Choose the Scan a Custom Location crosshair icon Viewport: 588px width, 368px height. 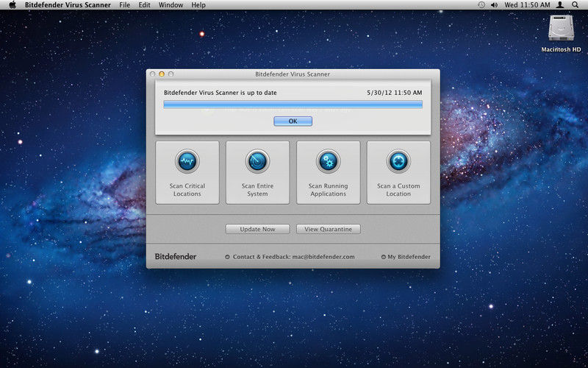[x=398, y=161]
